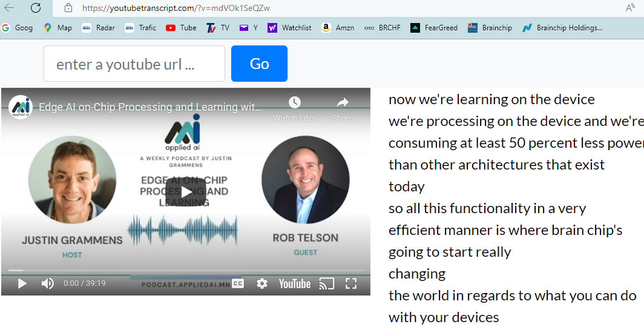
Task: Toggle closed captions CC button
Action: [238, 283]
